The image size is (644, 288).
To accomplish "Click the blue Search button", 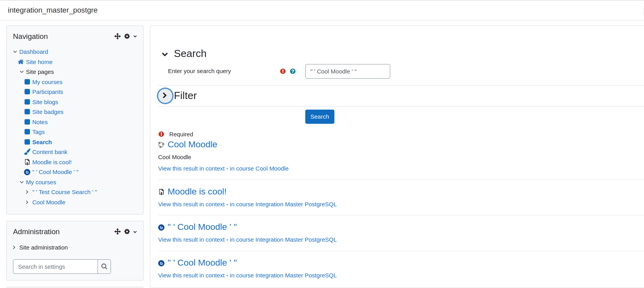I will 320,117.
